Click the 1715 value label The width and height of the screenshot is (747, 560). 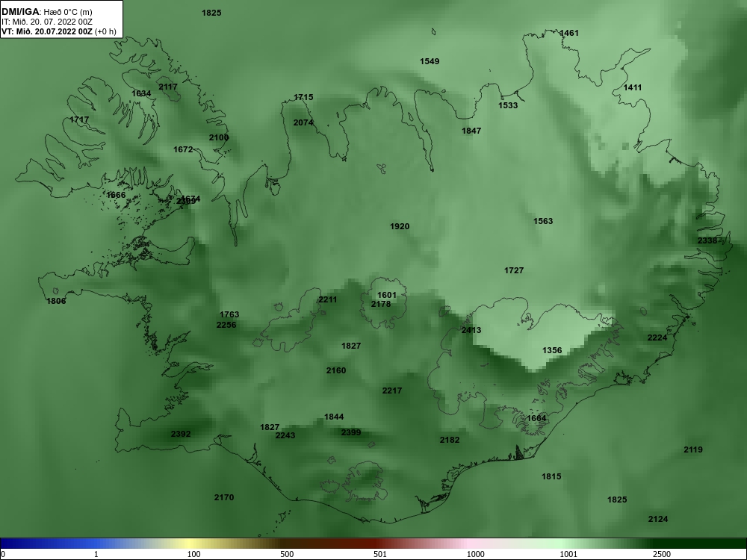click(x=303, y=97)
